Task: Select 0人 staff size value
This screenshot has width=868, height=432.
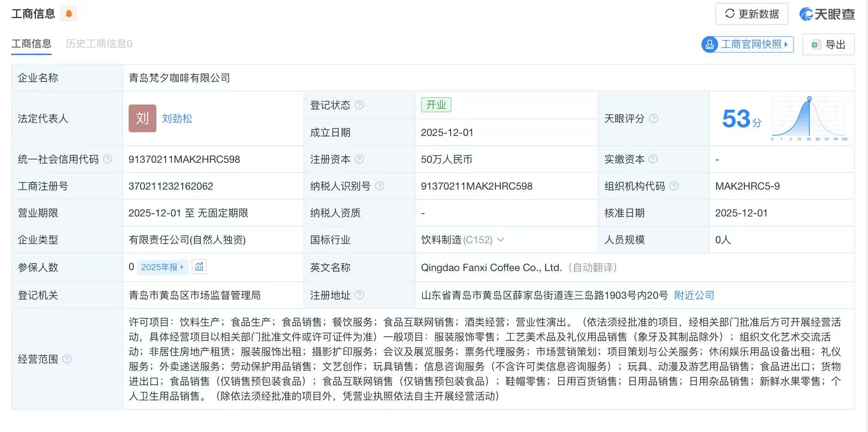Action: 723,240
